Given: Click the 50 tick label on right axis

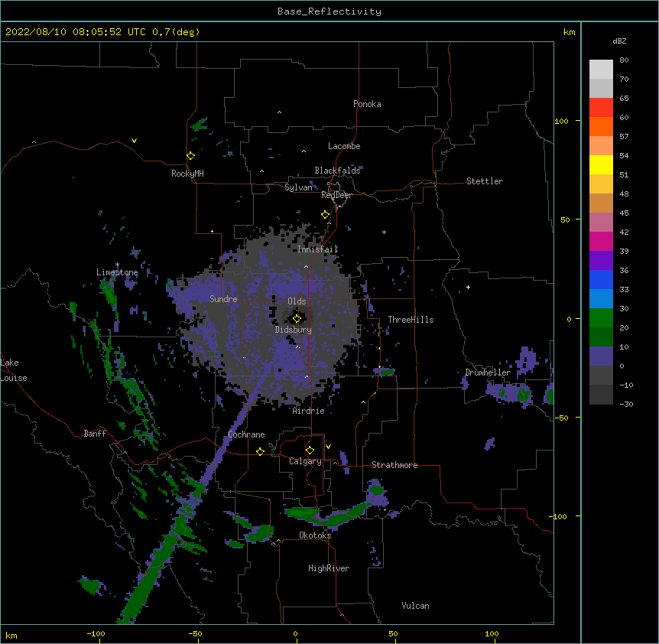Looking at the screenshot, I should 565,220.
